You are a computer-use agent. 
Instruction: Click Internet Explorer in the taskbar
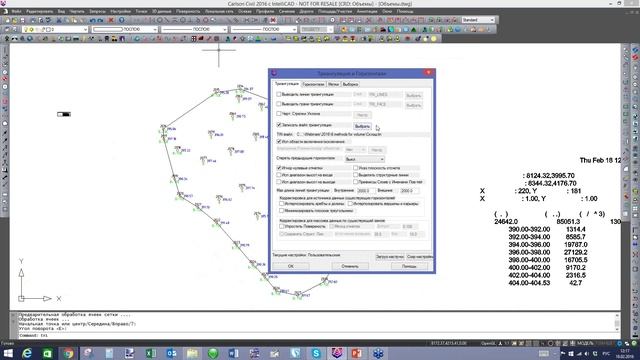pyautogui.click(x=27, y=353)
